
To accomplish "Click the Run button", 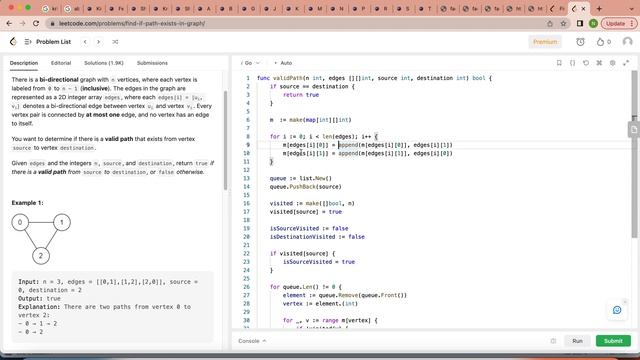I will pos(577,341).
